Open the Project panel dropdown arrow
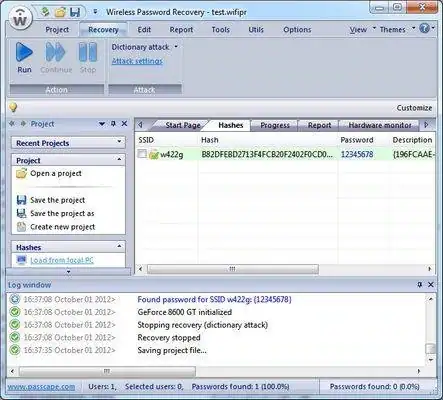This screenshot has width=443, height=400. tap(102, 124)
